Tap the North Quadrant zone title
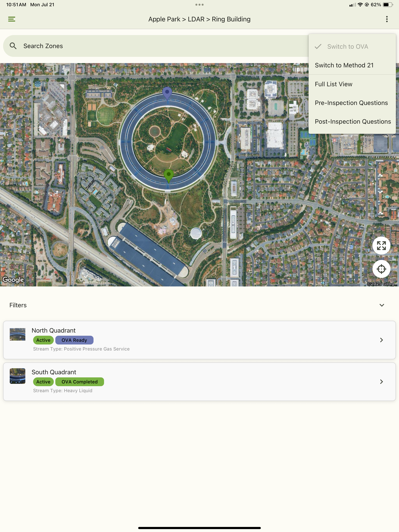Image resolution: width=399 pixels, height=532 pixels. pos(54,330)
